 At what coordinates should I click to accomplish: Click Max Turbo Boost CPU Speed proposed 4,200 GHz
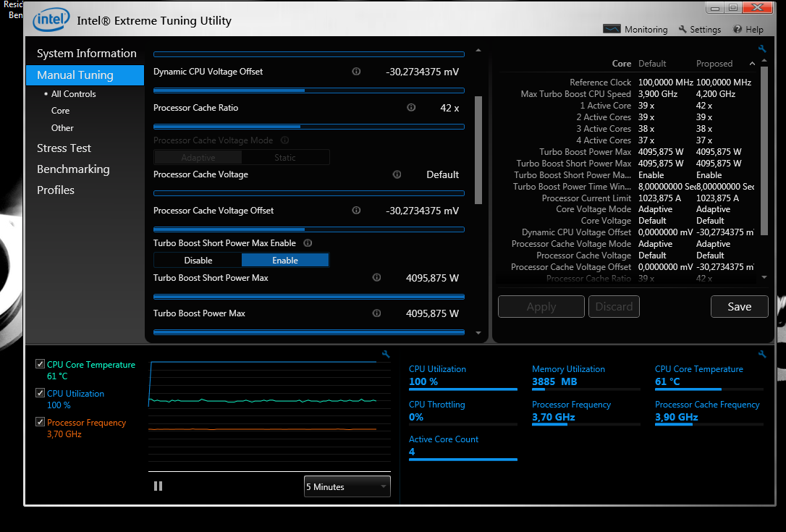click(715, 94)
